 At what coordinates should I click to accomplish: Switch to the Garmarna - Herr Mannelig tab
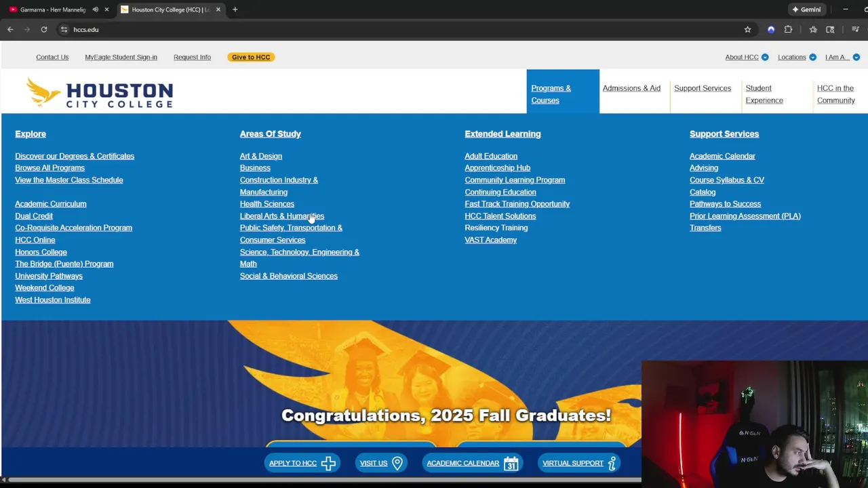coord(53,9)
